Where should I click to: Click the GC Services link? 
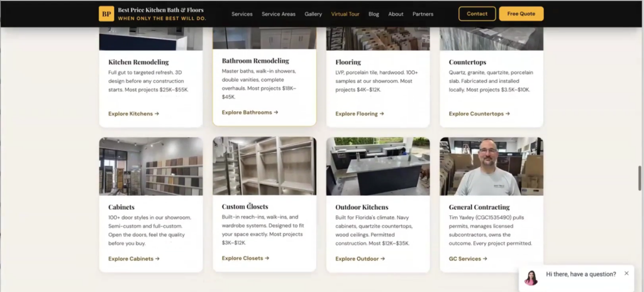tap(468, 258)
